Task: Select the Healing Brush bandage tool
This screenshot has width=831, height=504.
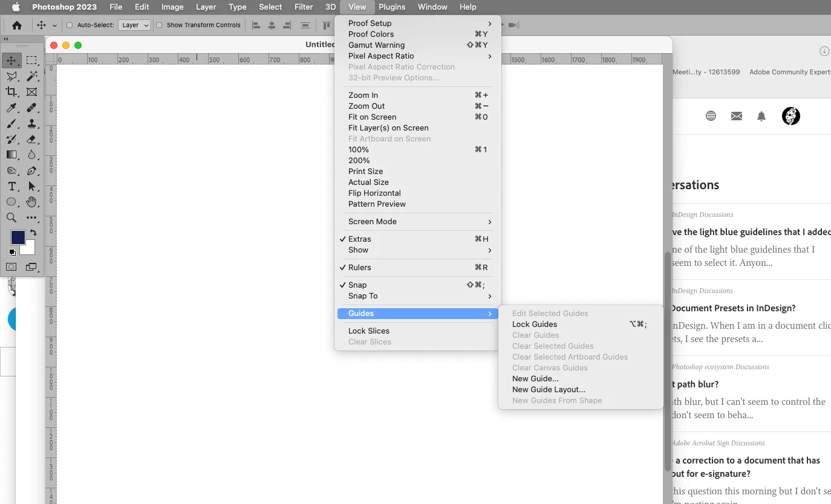Action: point(32,108)
